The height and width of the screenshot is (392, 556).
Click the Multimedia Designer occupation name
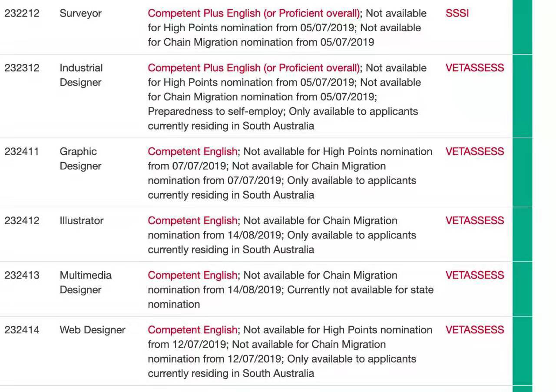[86, 282]
